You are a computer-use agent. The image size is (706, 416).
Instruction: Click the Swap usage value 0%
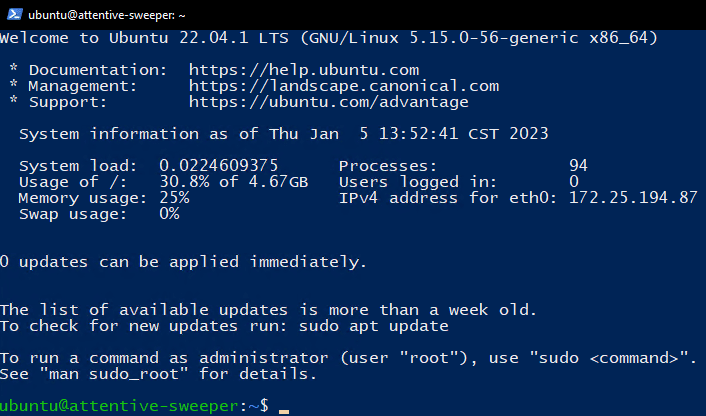pyautogui.click(x=169, y=214)
